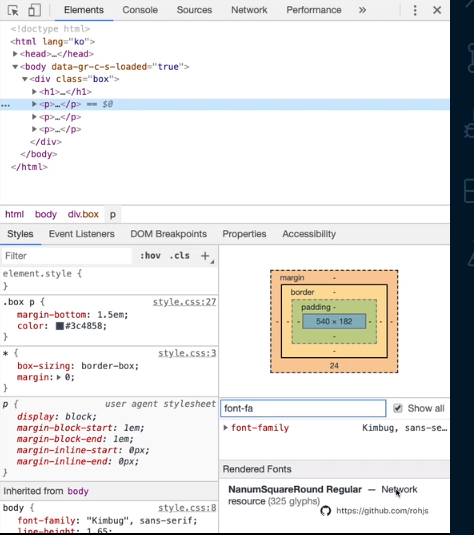
Task: Uncheck the Show all checkbox
Action: point(398,408)
